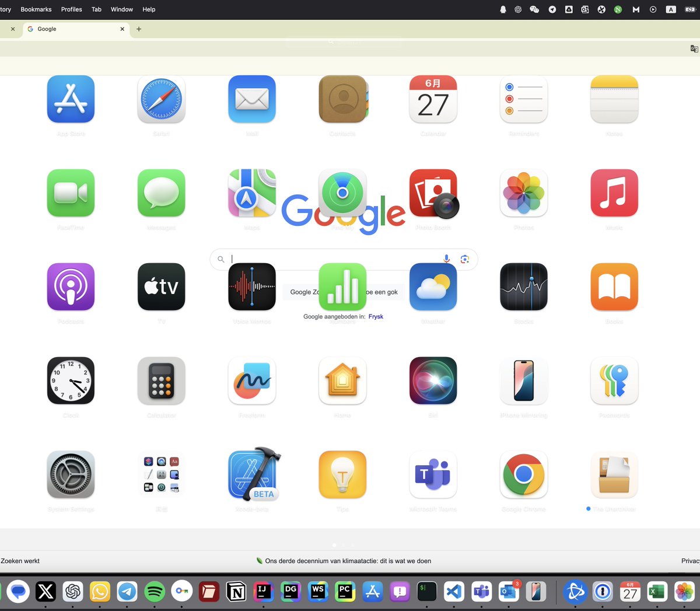Launch FaceTime from Launchpad
This screenshot has height=611, width=700.
tap(71, 193)
